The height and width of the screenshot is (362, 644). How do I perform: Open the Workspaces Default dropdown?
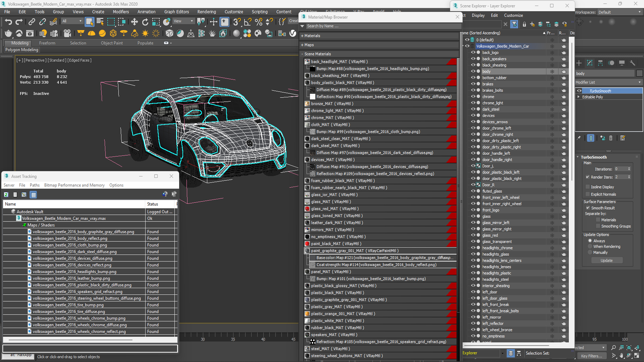coord(620,12)
